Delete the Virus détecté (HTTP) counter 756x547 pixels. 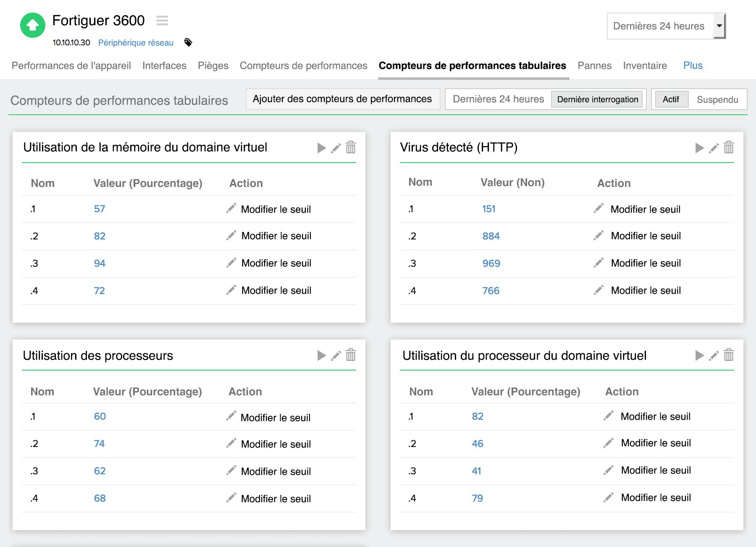tap(729, 148)
